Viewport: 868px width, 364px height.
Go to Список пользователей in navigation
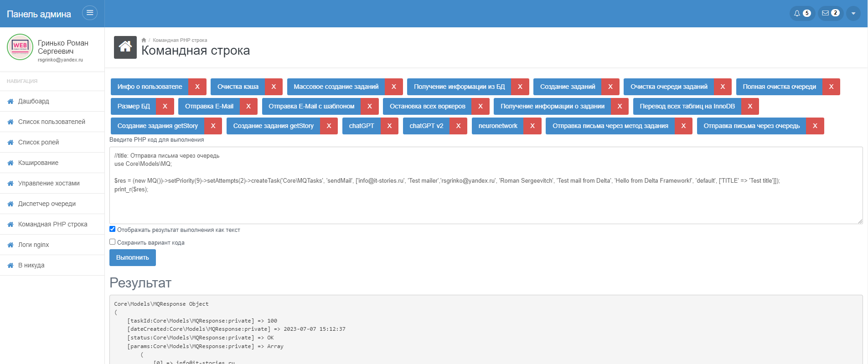click(x=52, y=122)
